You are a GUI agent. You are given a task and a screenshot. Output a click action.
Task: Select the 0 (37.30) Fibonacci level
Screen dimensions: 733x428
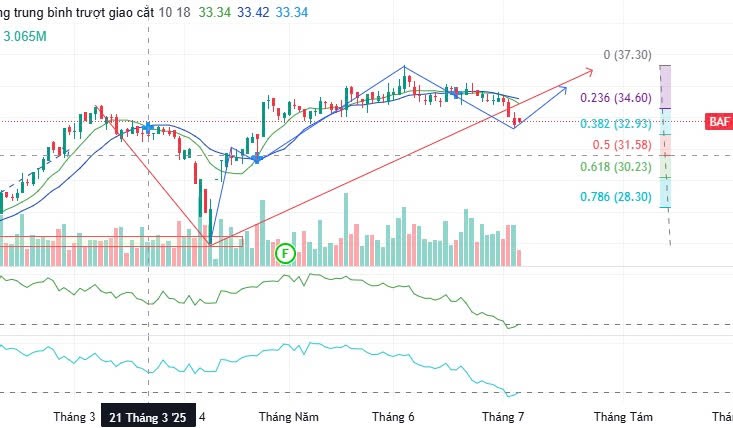(627, 55)
